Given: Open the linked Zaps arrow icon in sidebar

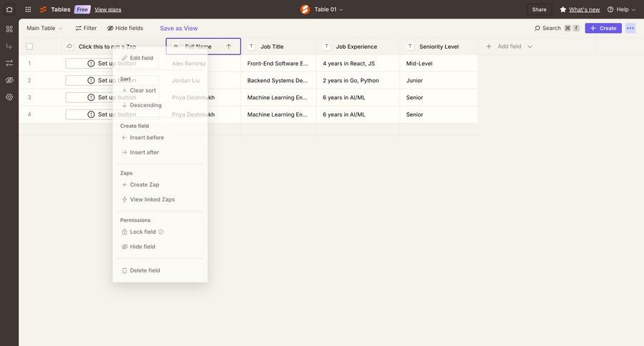Looking at the screenshot, I should 9,46.
